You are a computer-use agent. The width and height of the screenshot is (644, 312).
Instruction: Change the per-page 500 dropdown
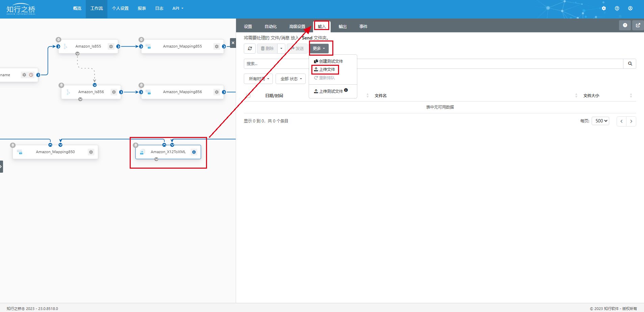(x=600, y=121)
